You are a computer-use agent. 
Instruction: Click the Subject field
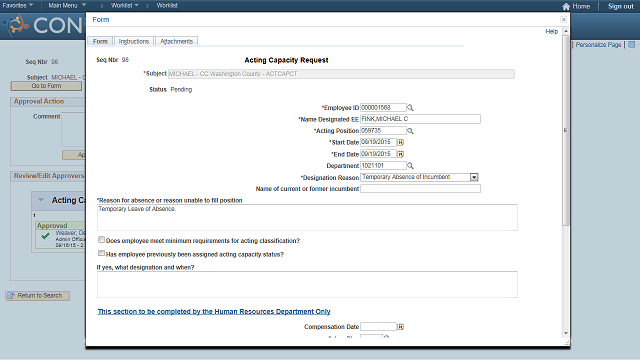[341, 74]
